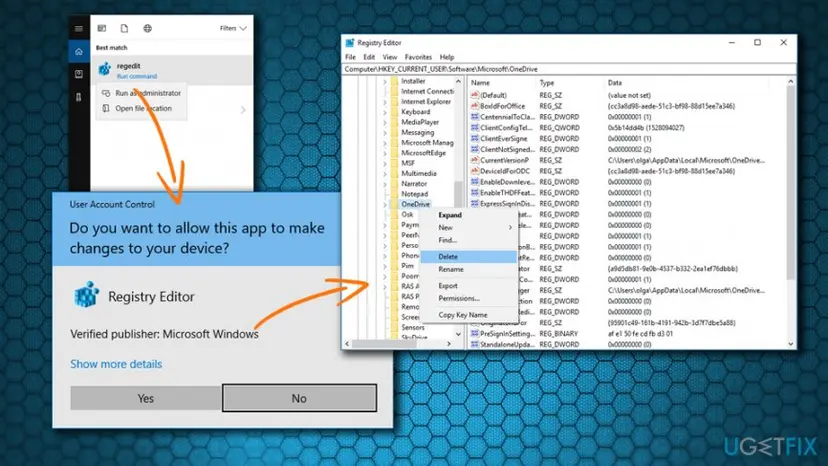Screen dimensions: 828x466
Task: Expand the Installer key arrow
Action: 385,81
